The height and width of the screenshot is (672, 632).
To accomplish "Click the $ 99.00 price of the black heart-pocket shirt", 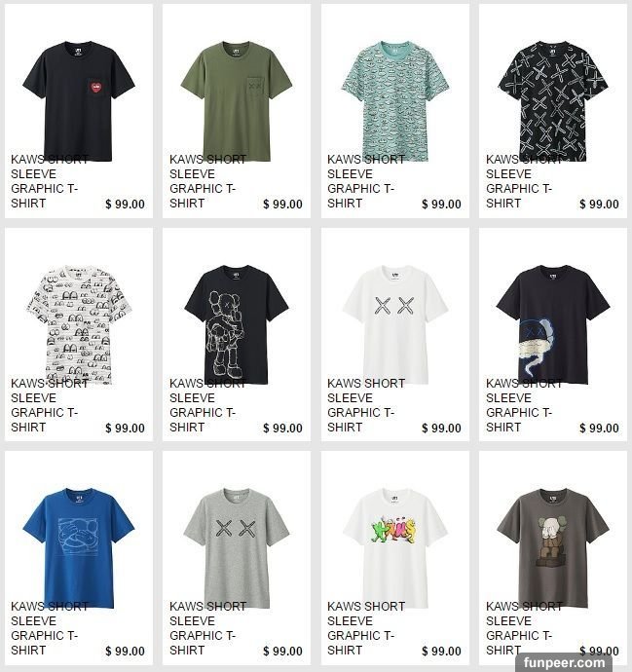I will tap(125, 205).
